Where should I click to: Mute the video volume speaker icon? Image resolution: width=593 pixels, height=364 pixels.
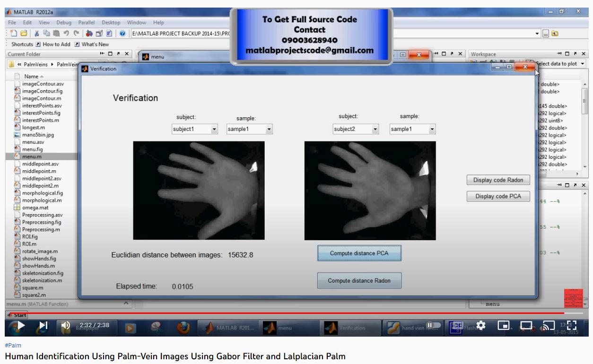pyautogui.click(x=66, y=325)
